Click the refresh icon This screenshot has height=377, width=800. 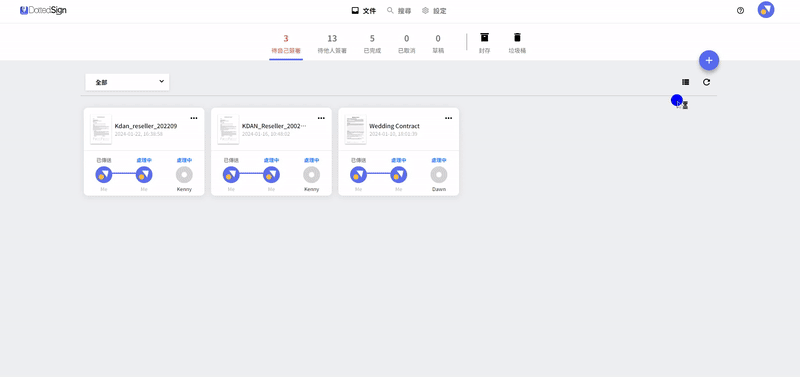706,82
